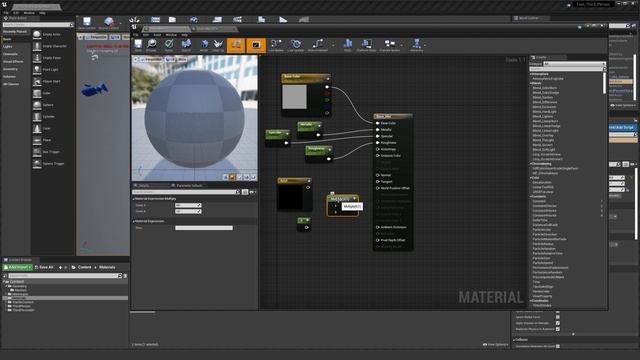Open Perspective dropdown in material preview viewport
Viewport: 640px width, 360px height.
pos(151,60)
